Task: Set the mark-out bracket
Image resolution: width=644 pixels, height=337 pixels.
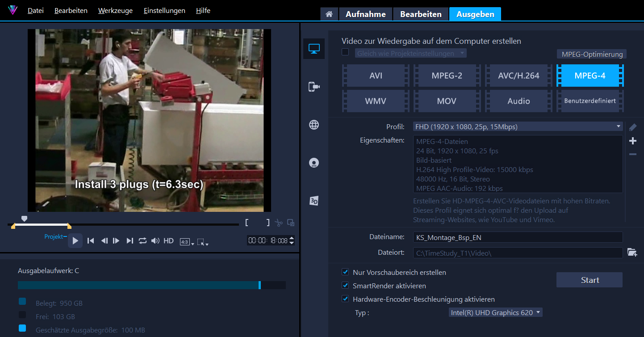Action: coord(268,223)
